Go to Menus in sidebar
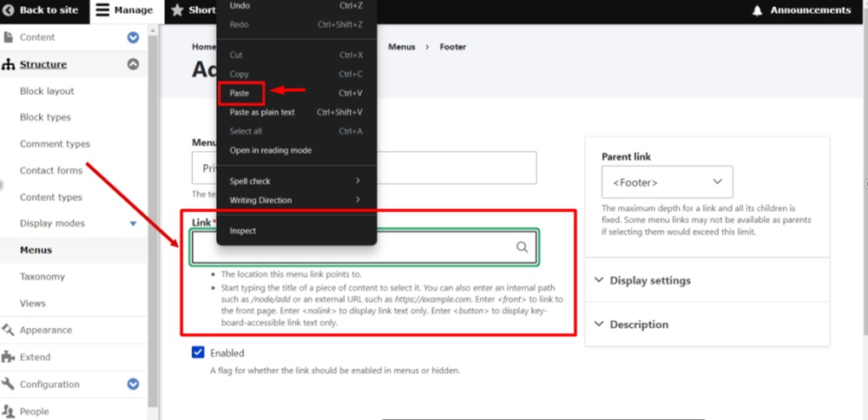 (x=36, y=250)
